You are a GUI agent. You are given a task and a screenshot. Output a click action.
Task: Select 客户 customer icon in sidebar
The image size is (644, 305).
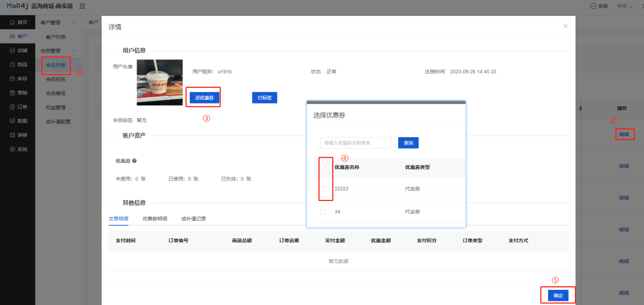13,37
